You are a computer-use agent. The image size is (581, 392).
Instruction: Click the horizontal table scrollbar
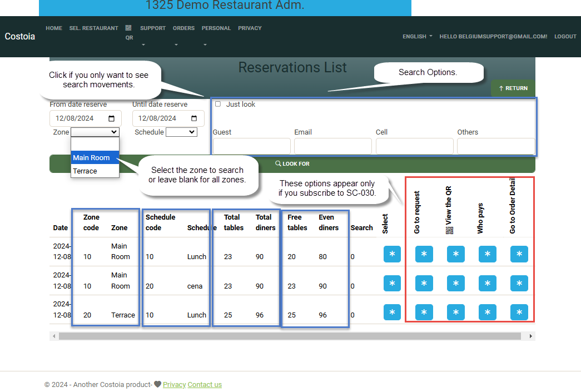[x=289, y=336]
